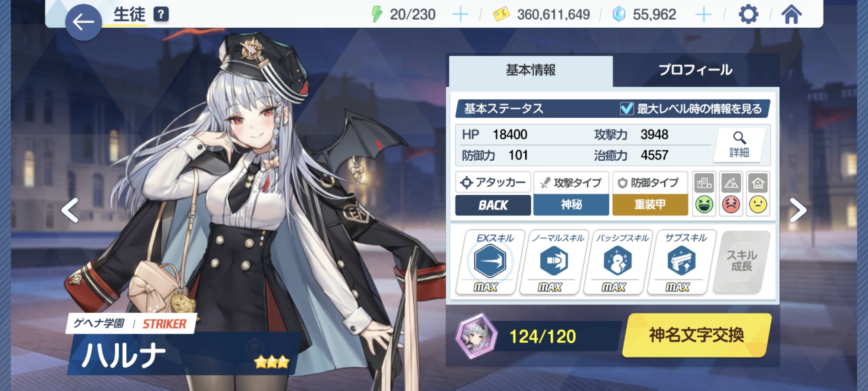Viewport: 868px width, 391px height.
Task: Open the 詳細 stats magnifier
Action: click(739, 145)
